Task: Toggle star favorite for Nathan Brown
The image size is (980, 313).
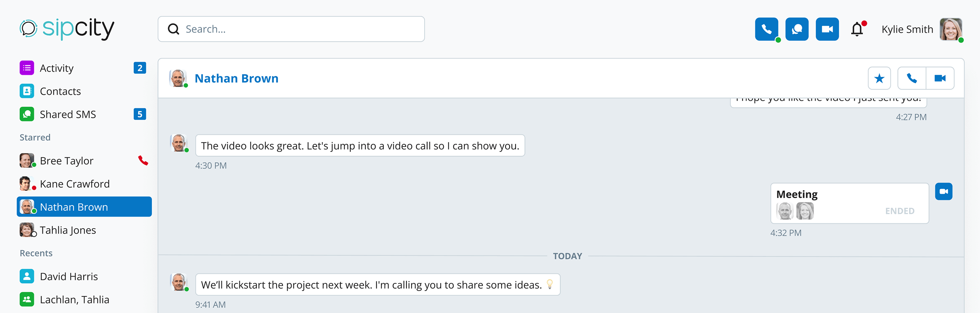Action: [x=879, y=78]
